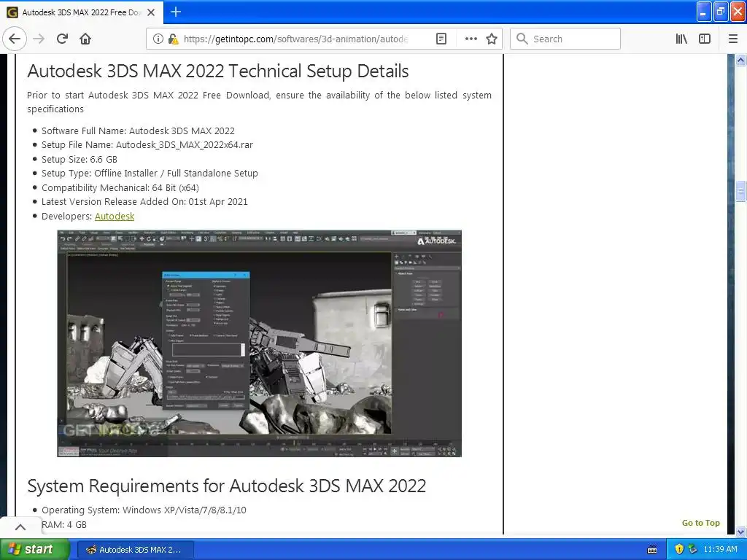
Task: Click the vertical scrollbar thumb
Action: point(740,192)
